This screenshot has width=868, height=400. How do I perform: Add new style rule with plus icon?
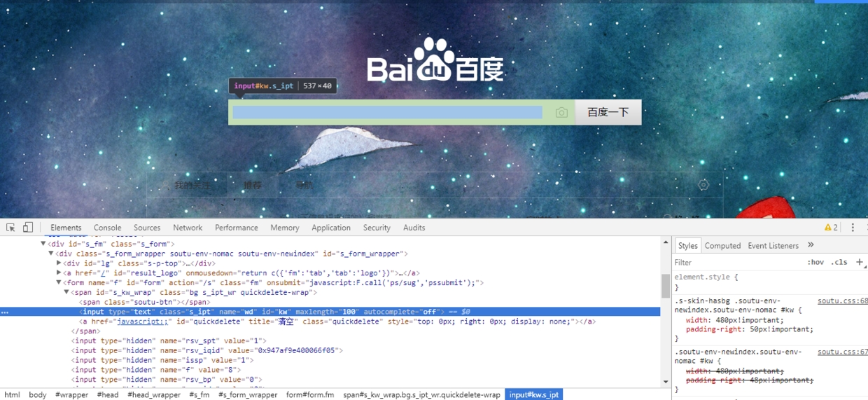pos(860,262)
